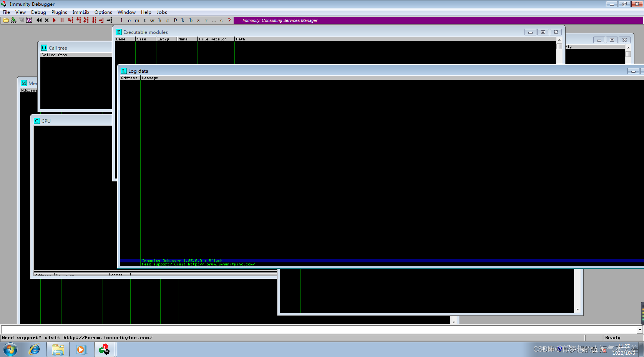Screen dimensions: 644x357
Task: Click the Step over toolbar icon
Action: 78,20
